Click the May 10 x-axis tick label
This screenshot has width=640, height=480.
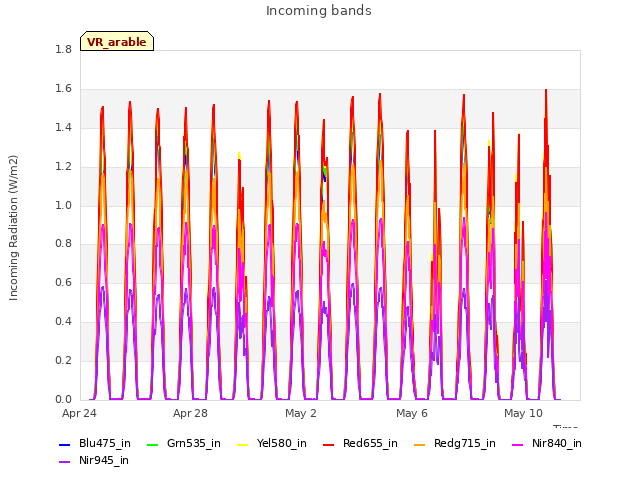(523, 413)
